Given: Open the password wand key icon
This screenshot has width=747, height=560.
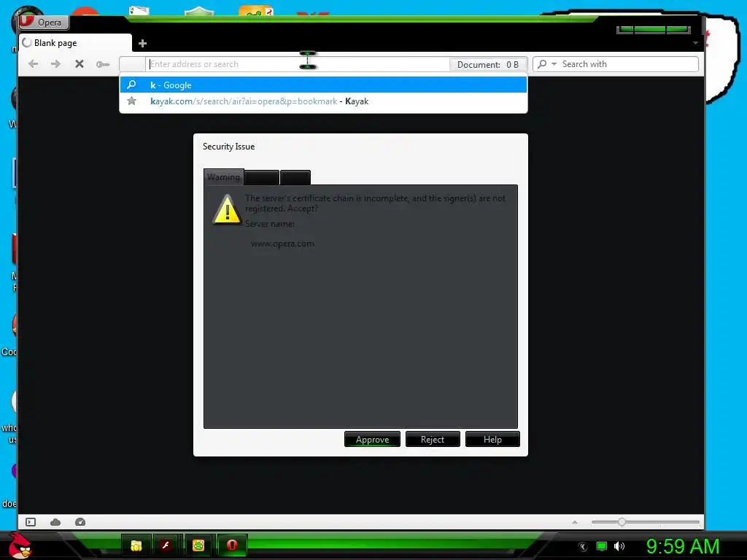Looking at the screenshot, I should point(102,64).
